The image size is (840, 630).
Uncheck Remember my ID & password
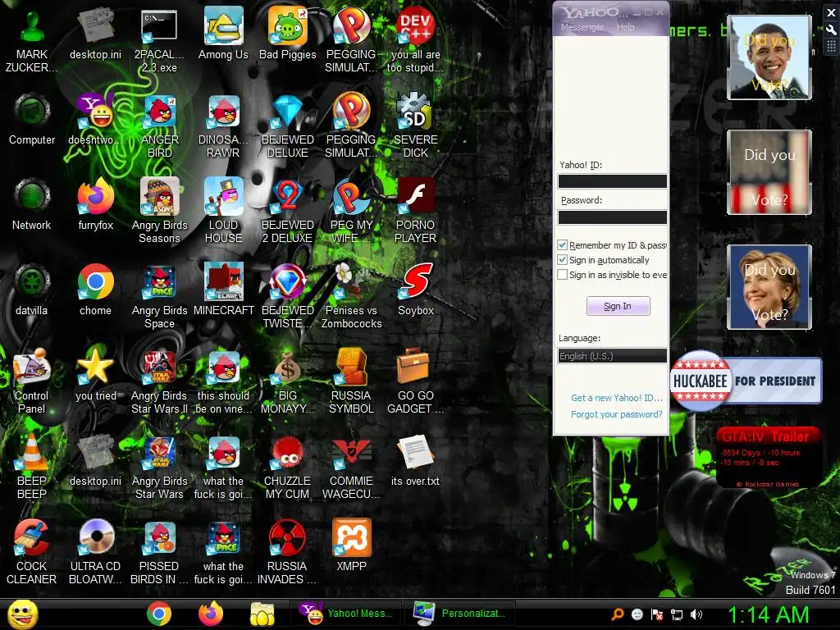(563, 244)
